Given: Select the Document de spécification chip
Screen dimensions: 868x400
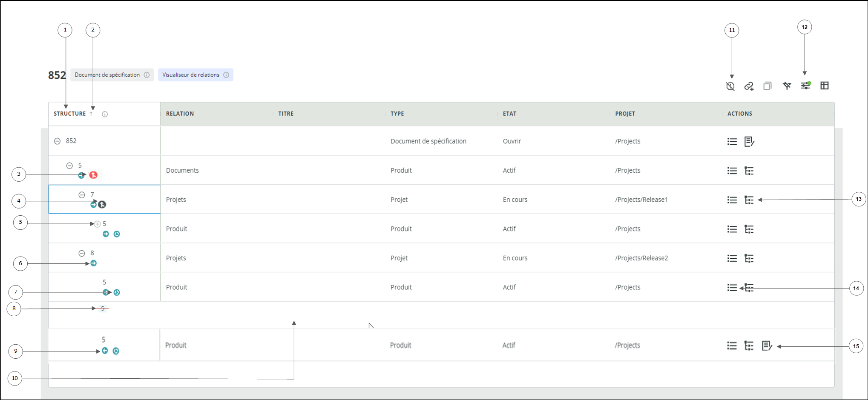Looking at the screenshot, I should [112, 75].
